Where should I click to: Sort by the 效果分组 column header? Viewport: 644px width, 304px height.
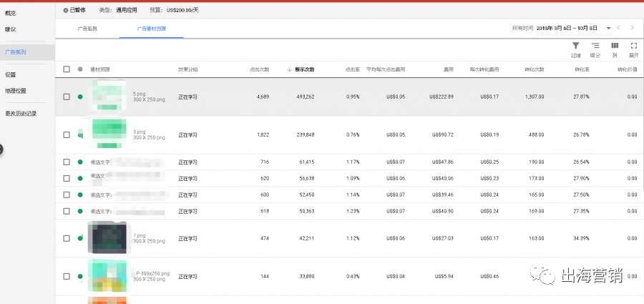pos(188,69)
